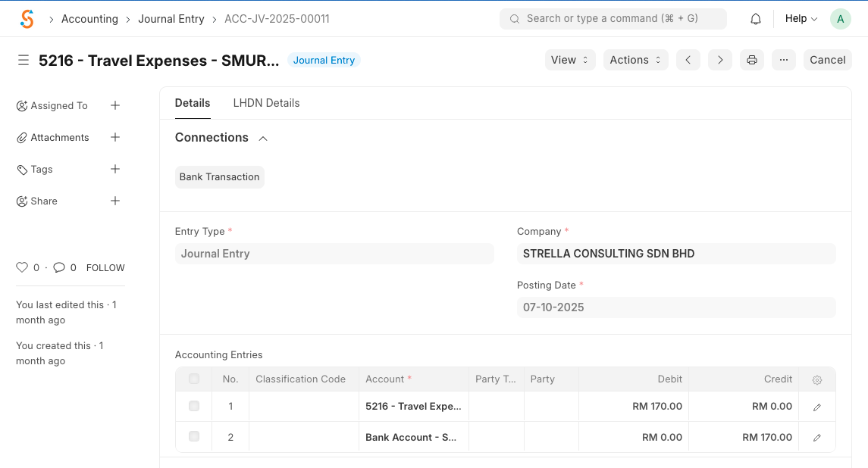Open table column settings gear
This screenshot has height=468, width=868.
point(816,379)
